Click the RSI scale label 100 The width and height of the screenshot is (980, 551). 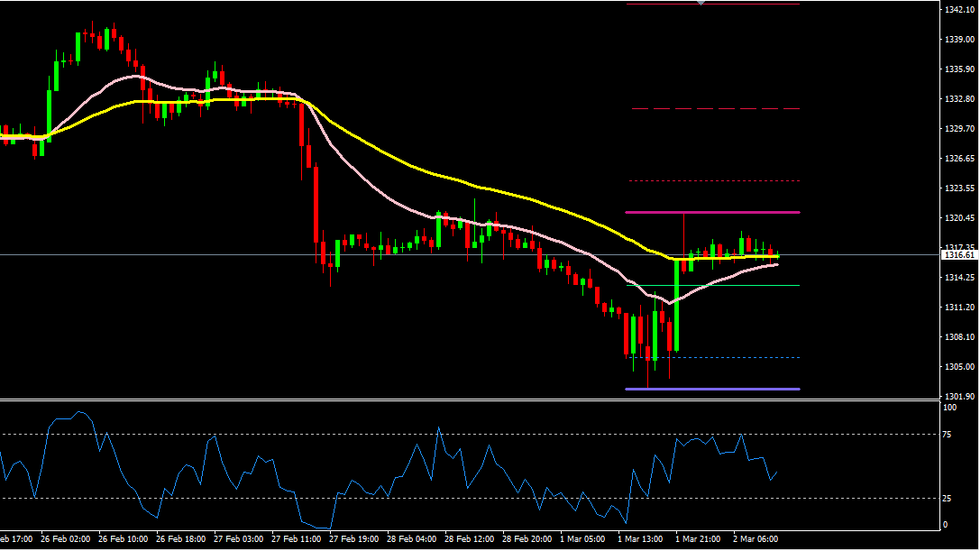[x=950, y=408]
